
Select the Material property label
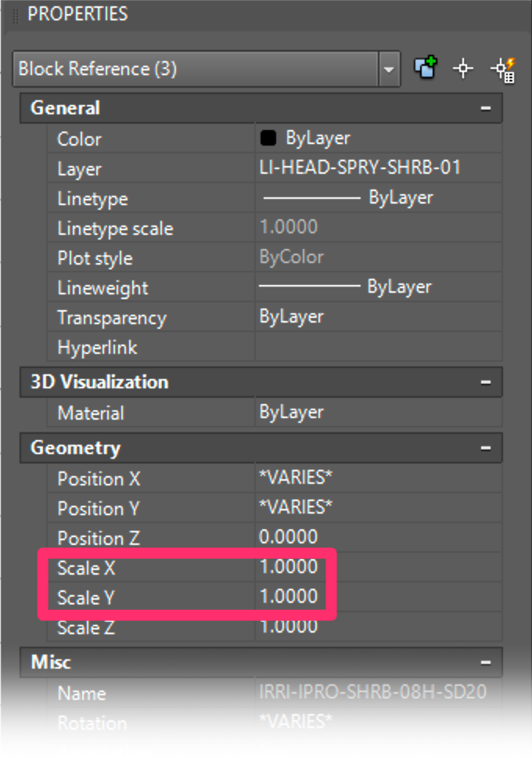pos(91,413)
